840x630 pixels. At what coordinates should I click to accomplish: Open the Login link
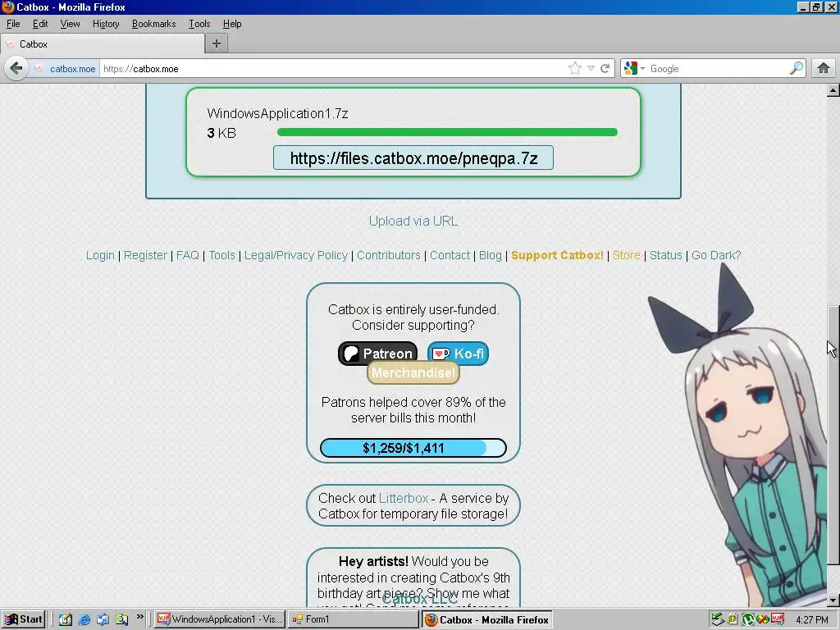point(100,256)
